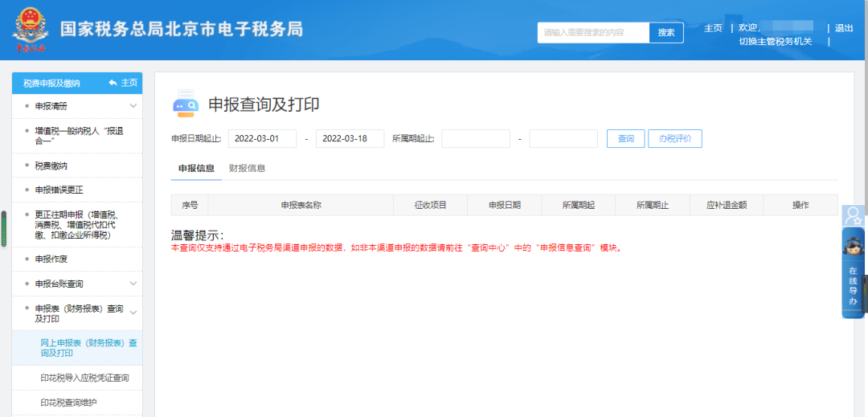Switch to the 财报信息 tab
Image resolution: width=868 pixels, height=417 pixels.
tap(247, 168)
